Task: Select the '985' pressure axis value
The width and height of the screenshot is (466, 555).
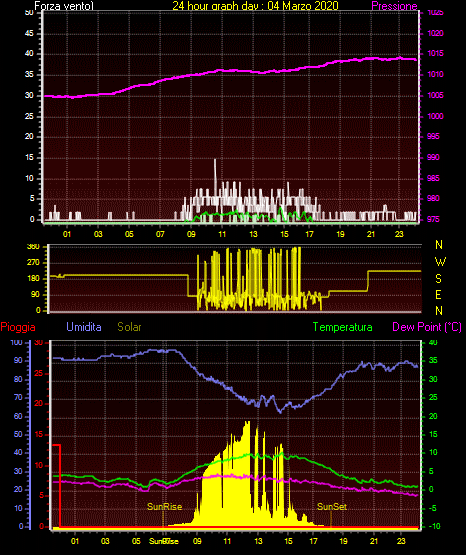Action: 433,178
